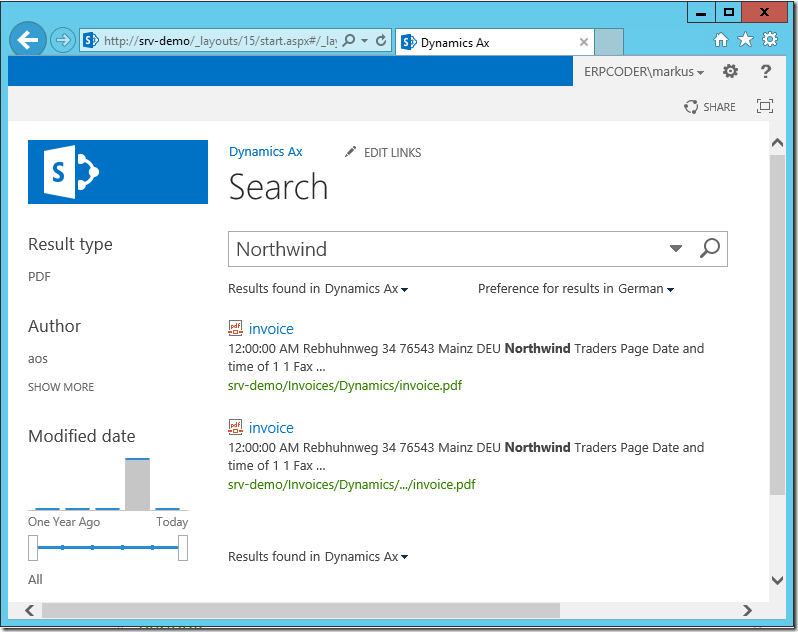Viewport: 798px width, 632px height.
Task: Click the SharePoint site logo
Action: (x=118, y=172)
